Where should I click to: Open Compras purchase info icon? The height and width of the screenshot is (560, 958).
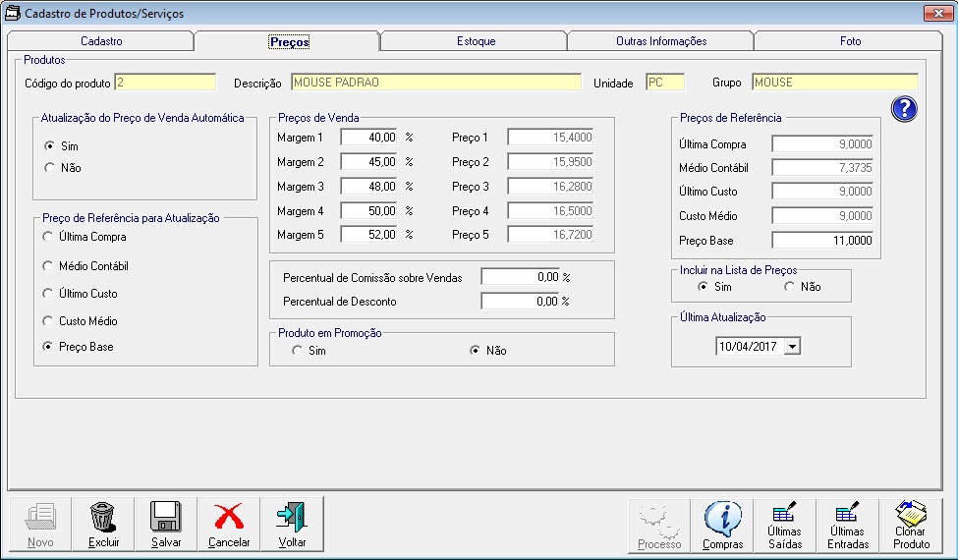coord(722,518)
